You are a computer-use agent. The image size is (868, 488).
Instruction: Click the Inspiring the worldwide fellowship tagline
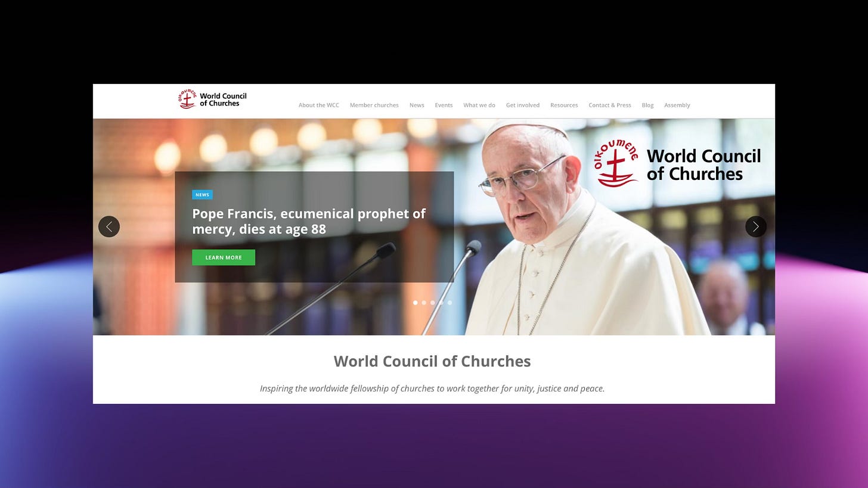[432, 388]
